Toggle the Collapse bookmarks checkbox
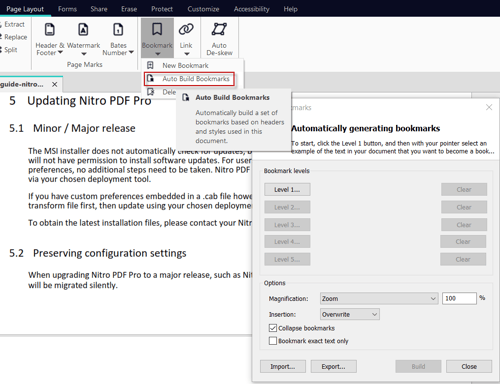Screen dimensions: 500x384 tap(273, 328)
